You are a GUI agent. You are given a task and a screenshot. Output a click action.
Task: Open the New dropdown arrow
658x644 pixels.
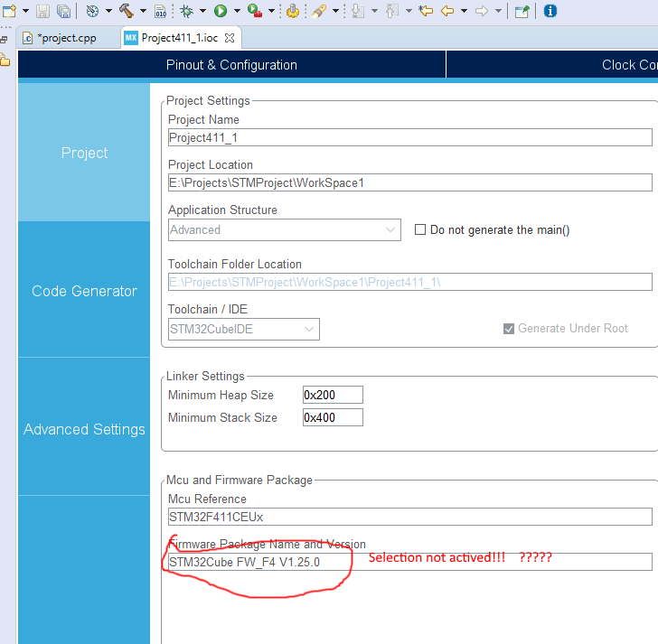click(25, 11)
